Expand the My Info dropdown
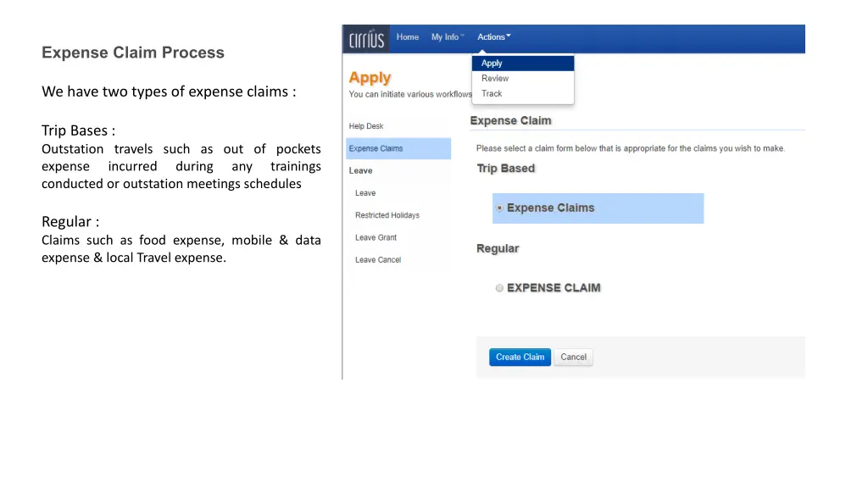Viewport: 868px width, 488px height. point(447,37)
